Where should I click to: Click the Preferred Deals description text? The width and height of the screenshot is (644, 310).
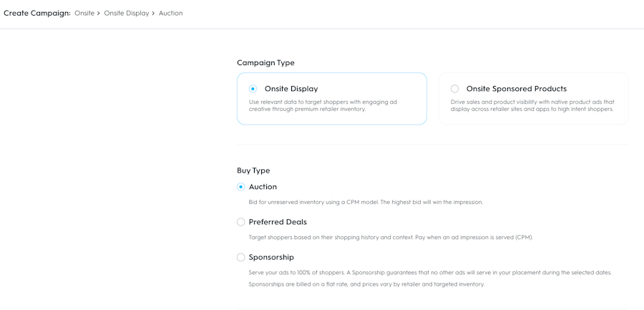[391, 237]
